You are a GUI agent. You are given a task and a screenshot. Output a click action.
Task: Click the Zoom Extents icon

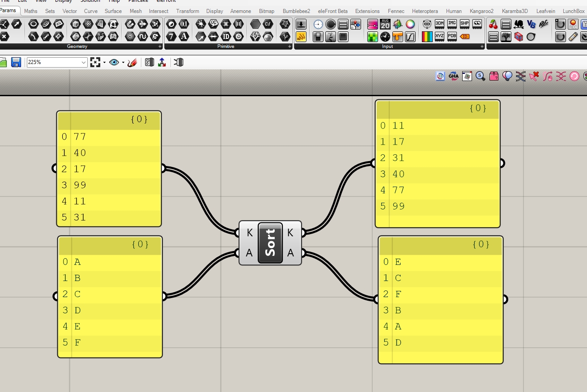pos(95,63)
